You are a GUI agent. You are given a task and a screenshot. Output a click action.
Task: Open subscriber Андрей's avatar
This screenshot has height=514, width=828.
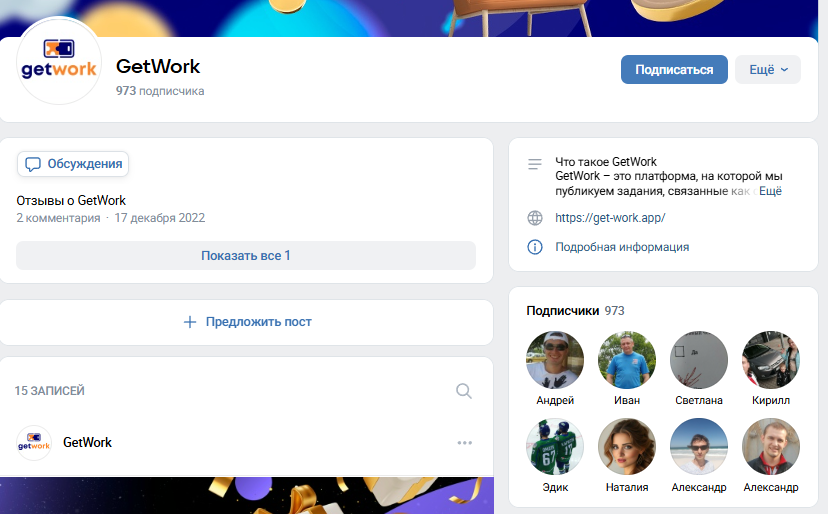555,360
